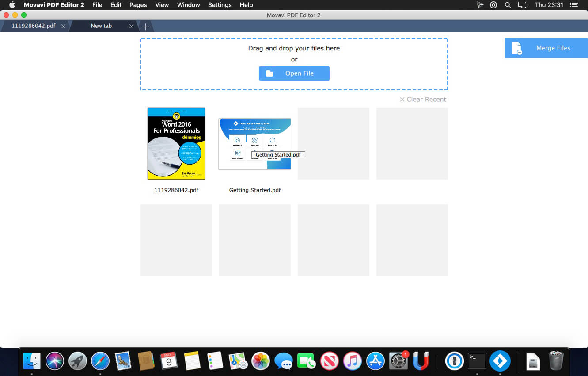588x376 pixels.
Task: Launch Siri from the dock
Action: [55, 361]
